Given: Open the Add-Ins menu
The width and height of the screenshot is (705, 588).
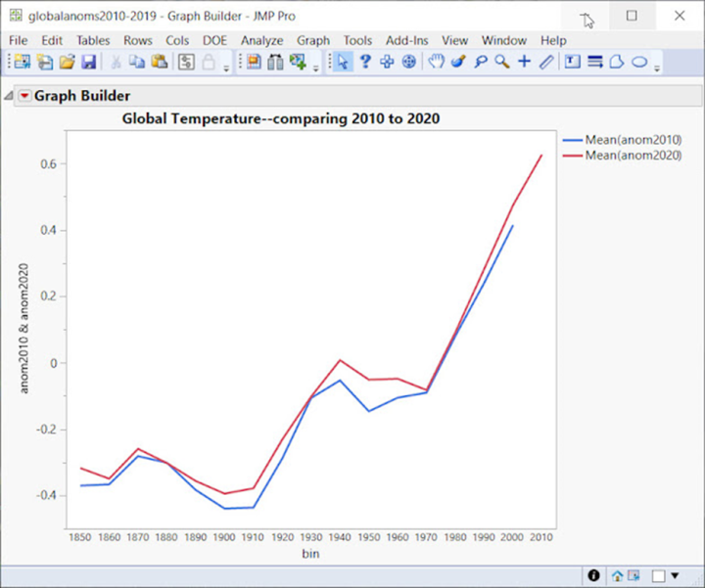Looking at the screenshot, I should pyautogui.click(x=407, y=40).
